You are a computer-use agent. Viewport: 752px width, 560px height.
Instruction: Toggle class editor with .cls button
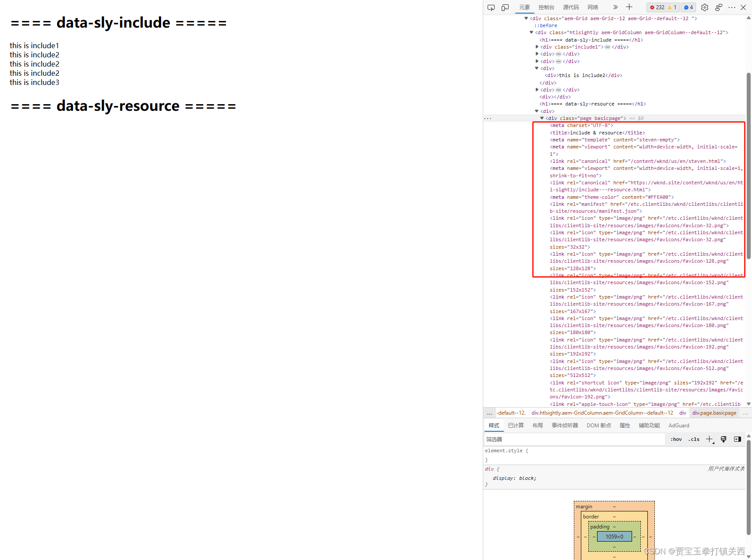click(693, 439)
